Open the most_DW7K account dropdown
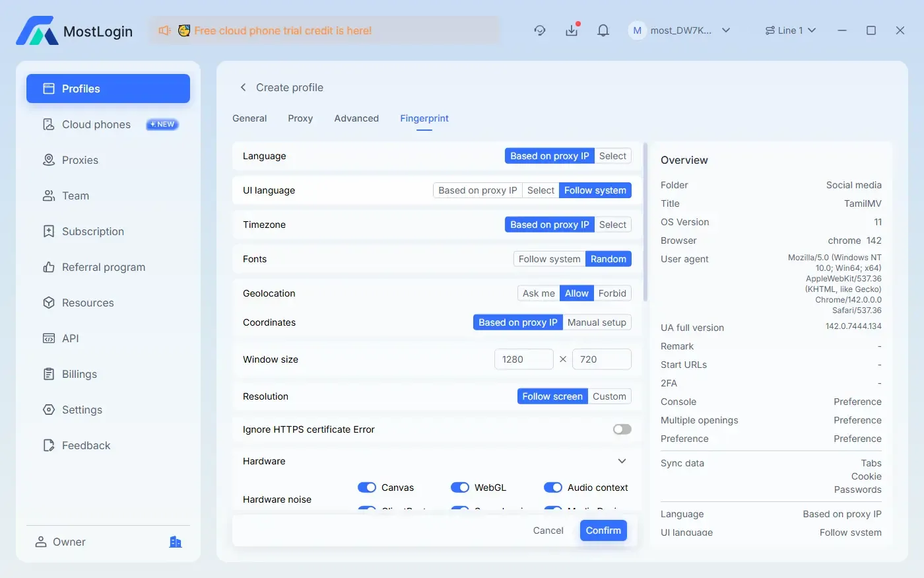This screenshot has height=578, width=924. (x=681, y=30)
